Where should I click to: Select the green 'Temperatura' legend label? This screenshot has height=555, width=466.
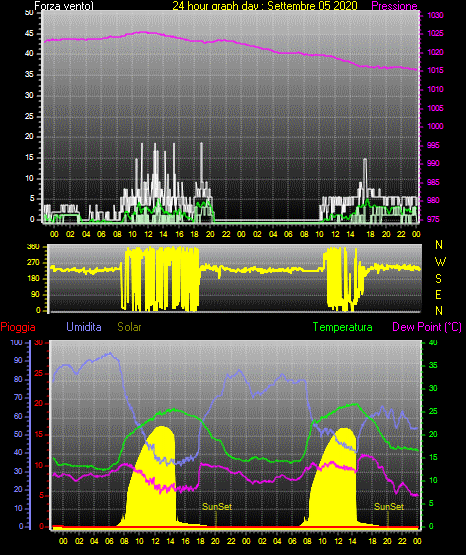coord(343,327)
